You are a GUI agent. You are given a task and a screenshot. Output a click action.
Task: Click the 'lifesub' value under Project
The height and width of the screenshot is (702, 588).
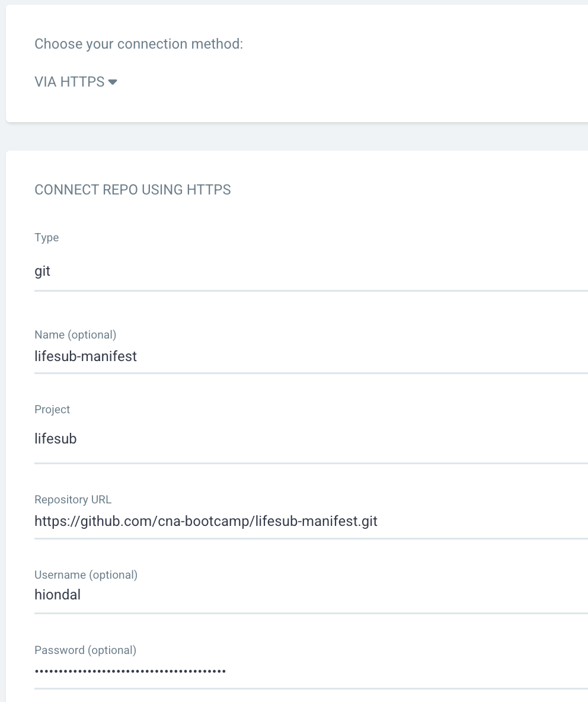(x=56, y=439)
